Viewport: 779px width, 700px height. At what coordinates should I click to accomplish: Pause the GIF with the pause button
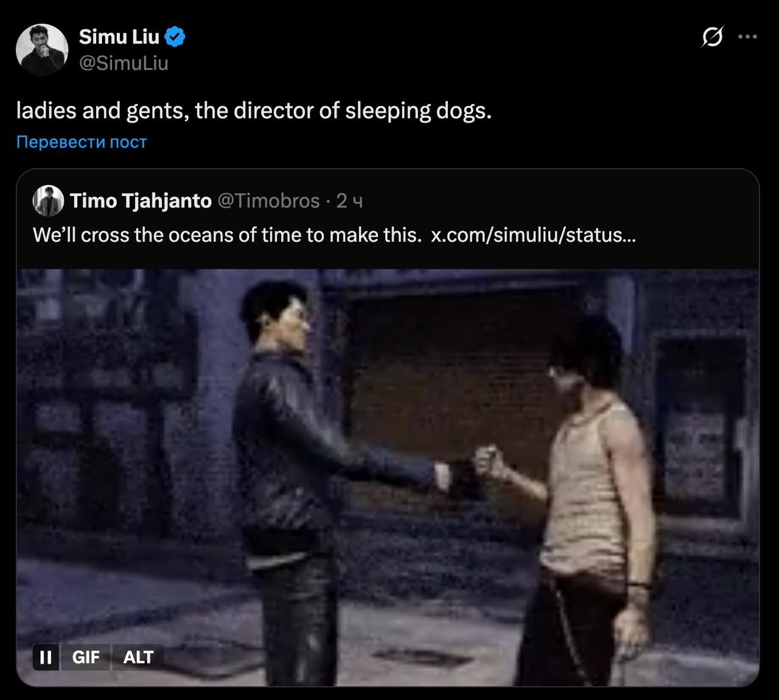(45, 657)
